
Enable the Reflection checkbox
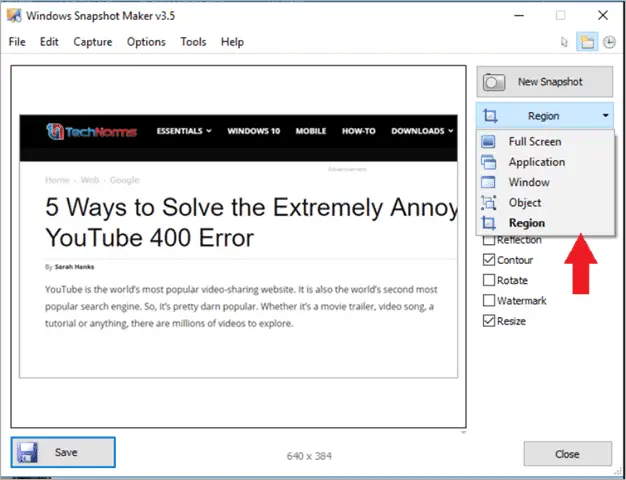click(489, 240)
